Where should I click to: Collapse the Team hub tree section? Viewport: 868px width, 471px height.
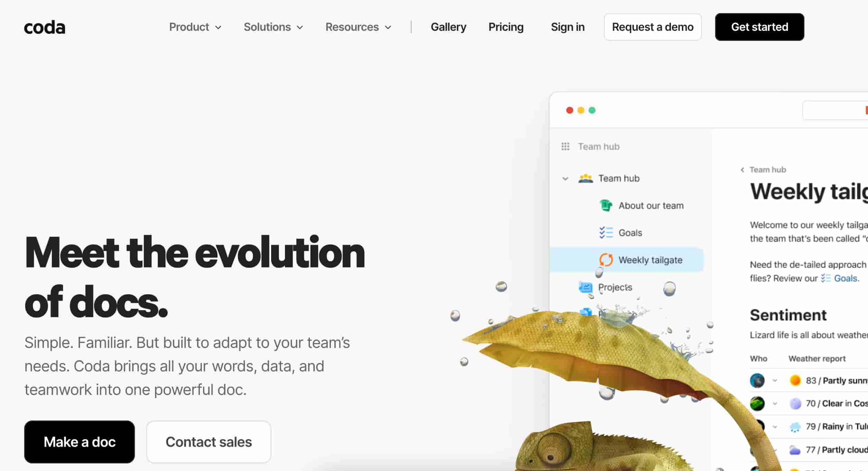[565, 179]
